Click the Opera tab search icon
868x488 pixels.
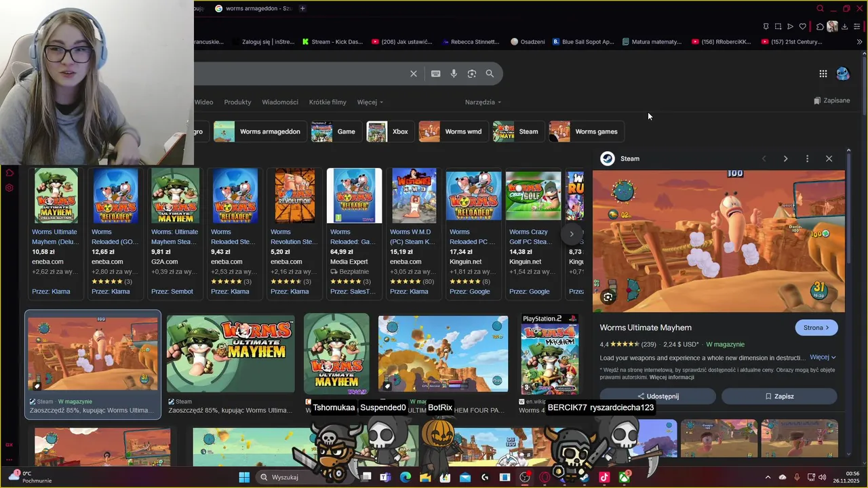tap(820, 9)
